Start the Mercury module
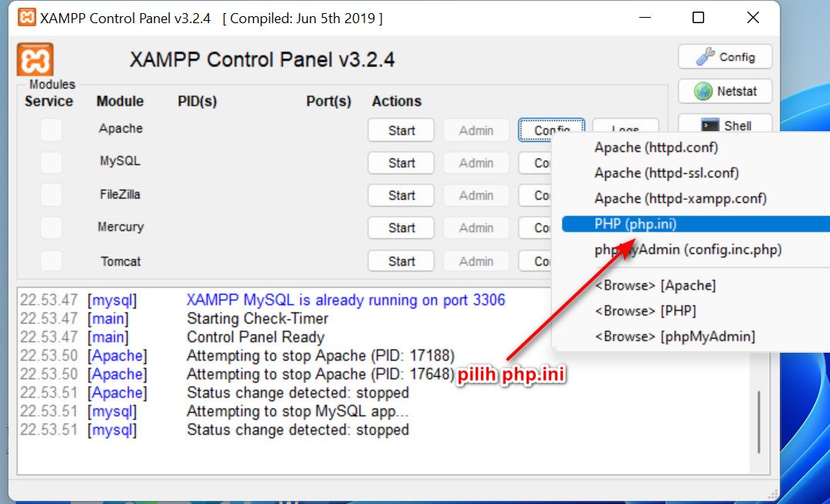Viewport: 830px width, 504px height. [401, 228]
